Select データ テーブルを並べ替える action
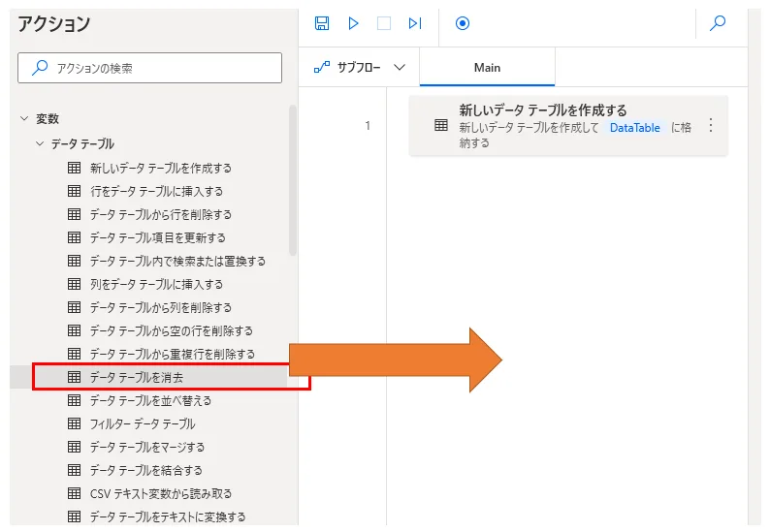 click(x=150, y=400)
